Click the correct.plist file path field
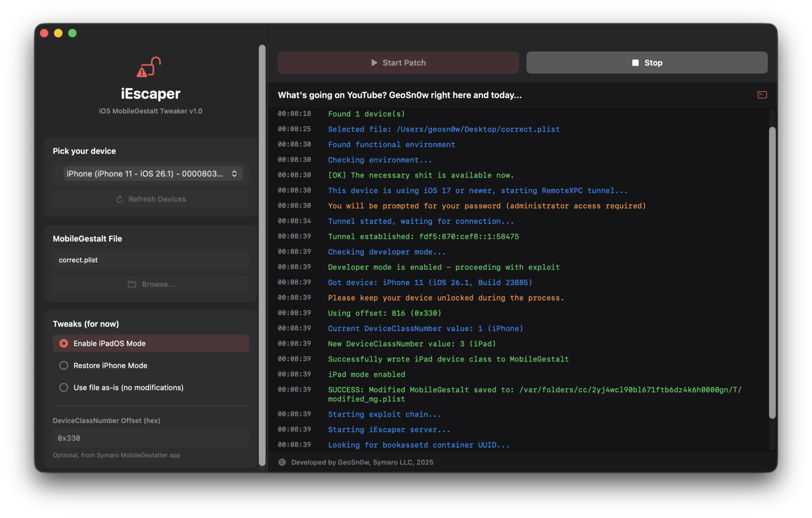 (151, 260)
